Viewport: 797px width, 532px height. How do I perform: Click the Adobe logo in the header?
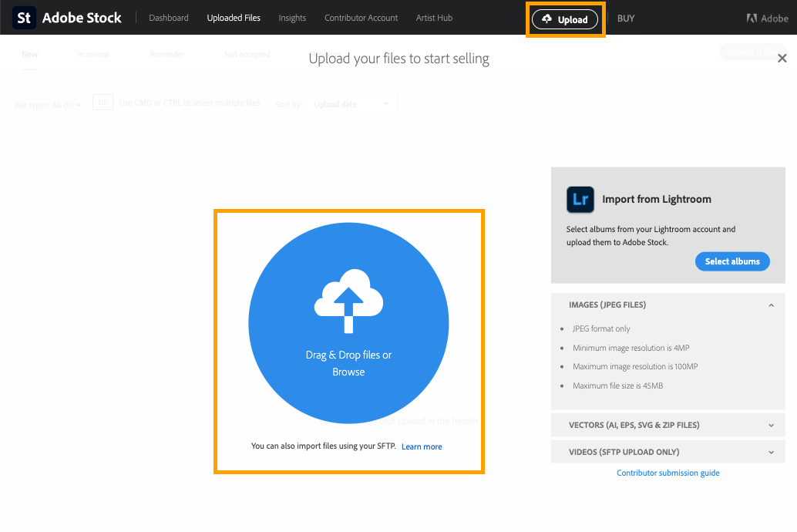pyautogui.click(x=767, y=19)
